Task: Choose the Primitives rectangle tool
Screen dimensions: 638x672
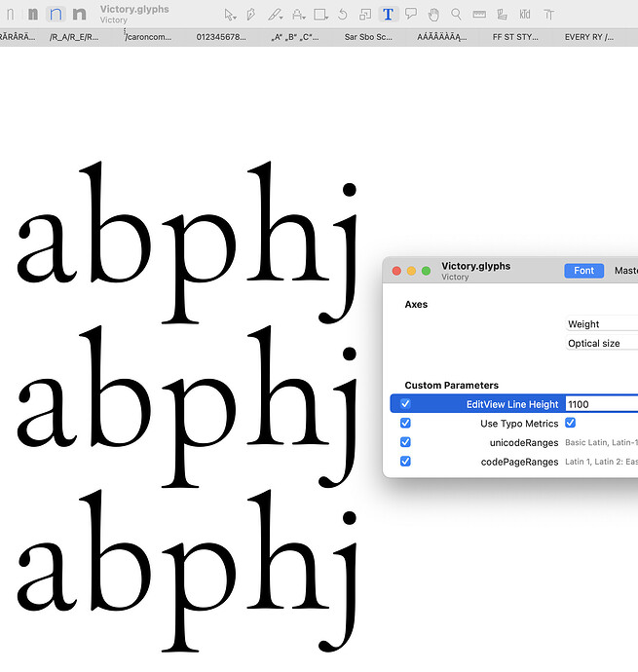Action: pyautogui.click(x=320, y=15)
